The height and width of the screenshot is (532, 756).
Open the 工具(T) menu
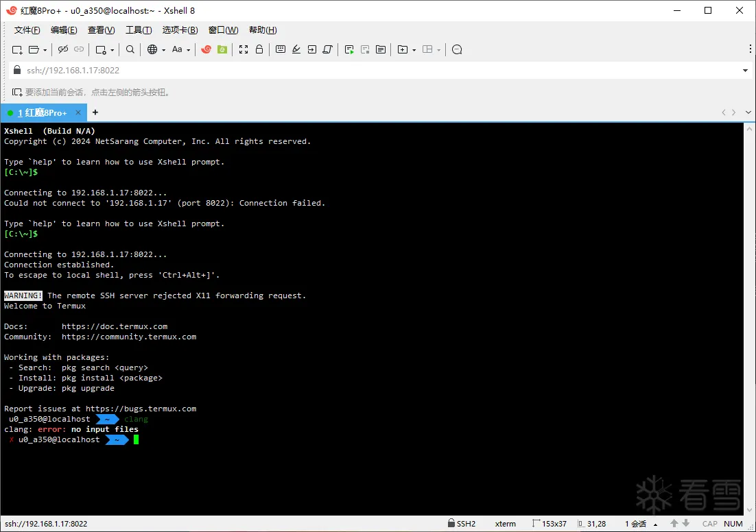(x=139, y=30)
